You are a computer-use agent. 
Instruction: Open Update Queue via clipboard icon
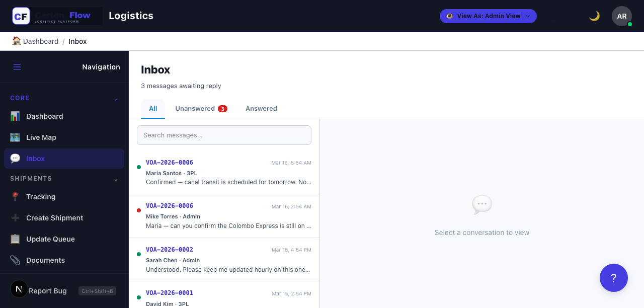coord(15,239)
